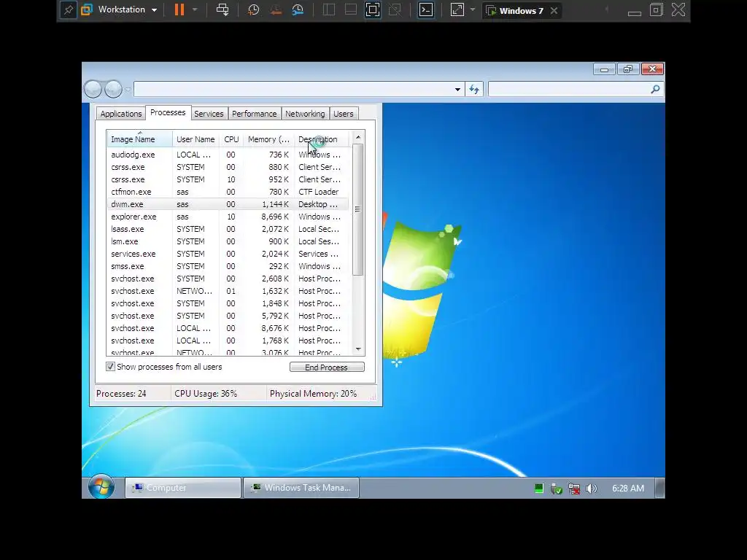
Task: Select the audiodg.exe process row
Action: click(x=228, y=155)
